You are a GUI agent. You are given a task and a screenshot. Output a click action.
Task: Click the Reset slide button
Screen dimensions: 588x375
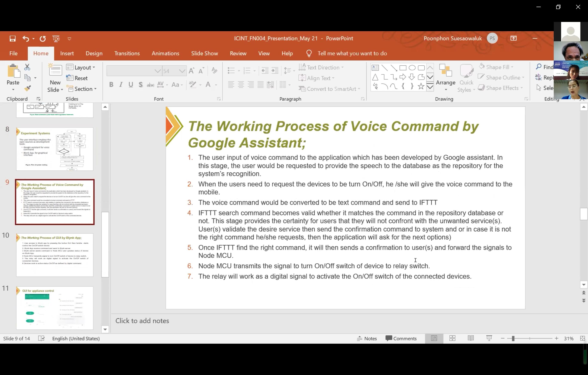77,78
